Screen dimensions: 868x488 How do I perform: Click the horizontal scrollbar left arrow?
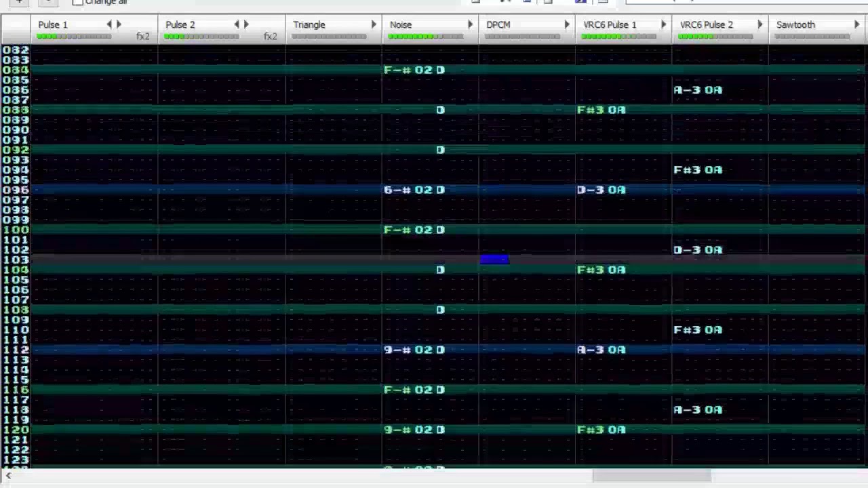coord(8,476)
